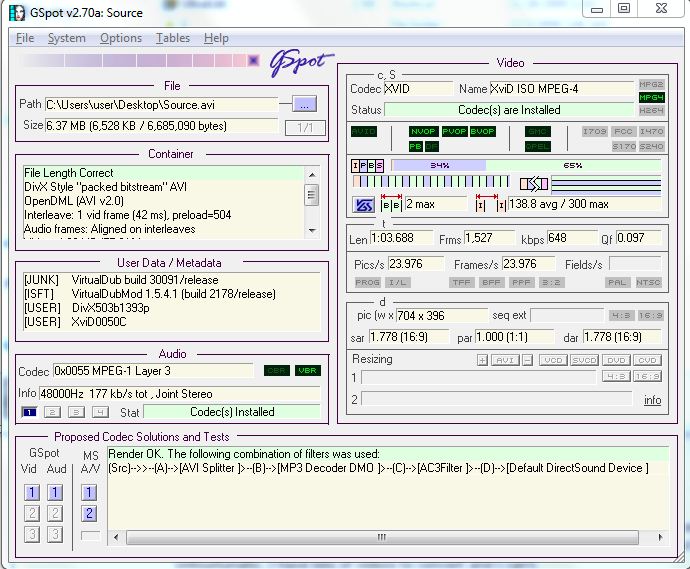Click the Path field with Source.avi
This screenshot has height=569, width=690.
[x=161, y=105]
